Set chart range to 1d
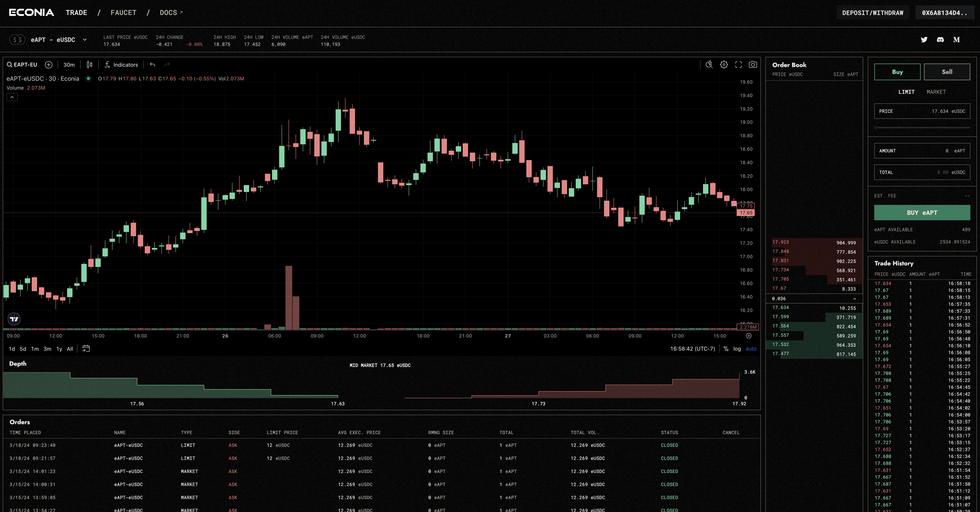This screenshot has height=512, width=980. coord(12,349)
